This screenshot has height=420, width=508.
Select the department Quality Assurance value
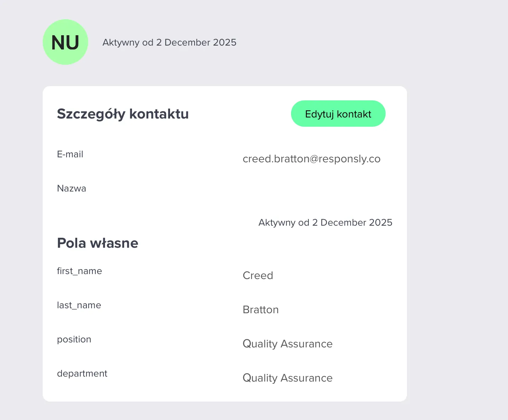(x=287, y=378)
